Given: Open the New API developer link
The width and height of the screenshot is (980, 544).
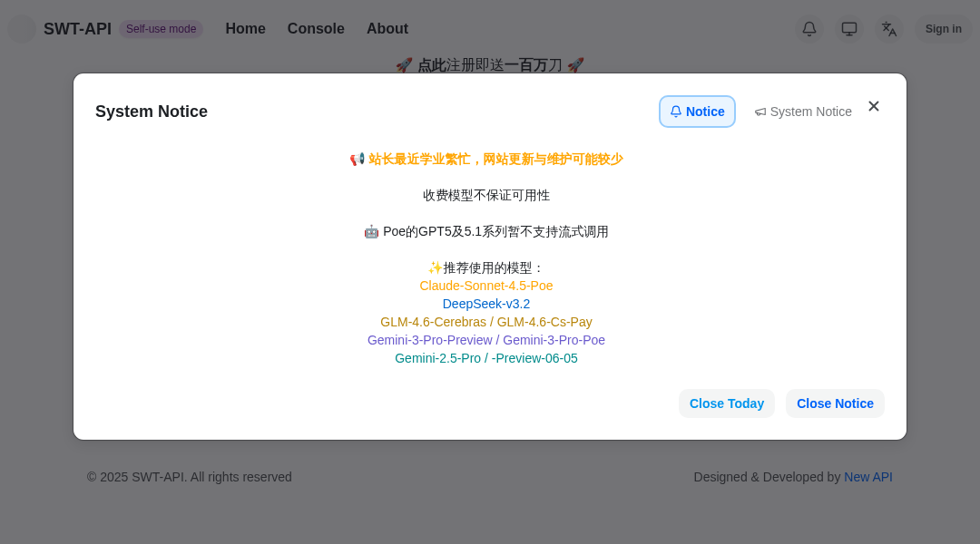Looking at the screenshot, I should (867, 476).
